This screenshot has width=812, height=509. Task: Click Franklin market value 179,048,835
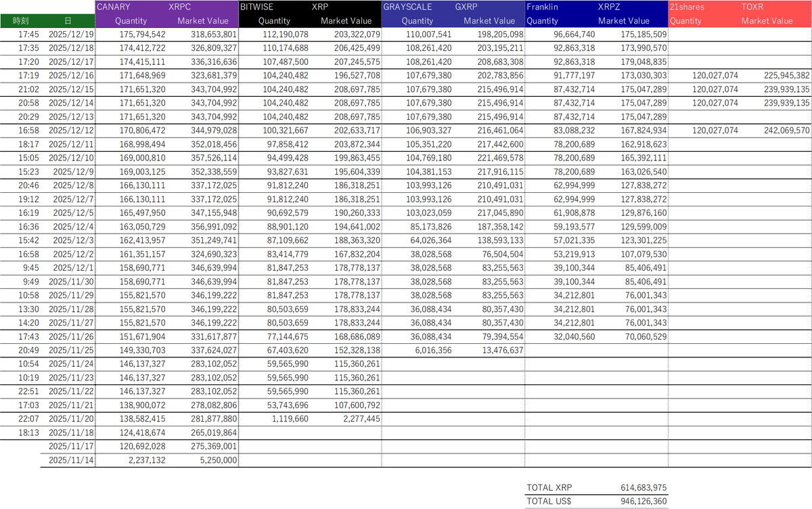pos(643,62)
